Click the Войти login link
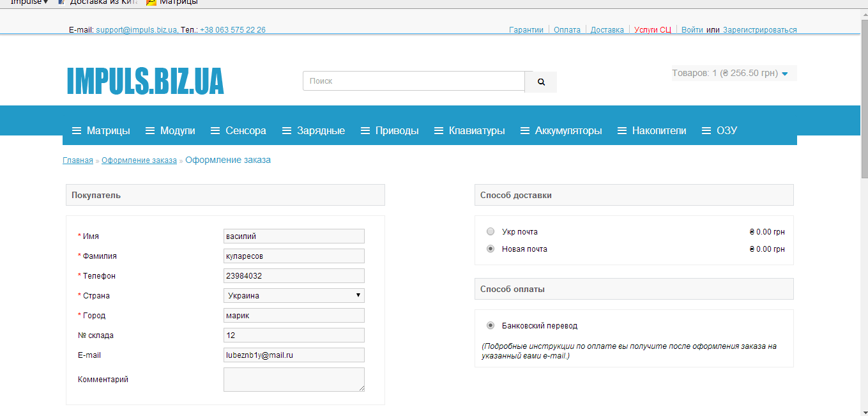This screenshot has width=868, height=416. pos(692,30)
